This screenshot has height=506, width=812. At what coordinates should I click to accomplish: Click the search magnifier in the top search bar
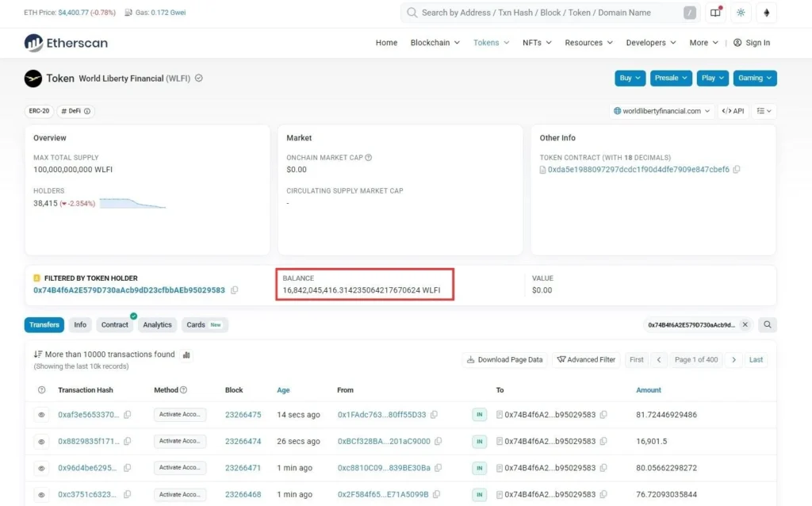point(412,13)
